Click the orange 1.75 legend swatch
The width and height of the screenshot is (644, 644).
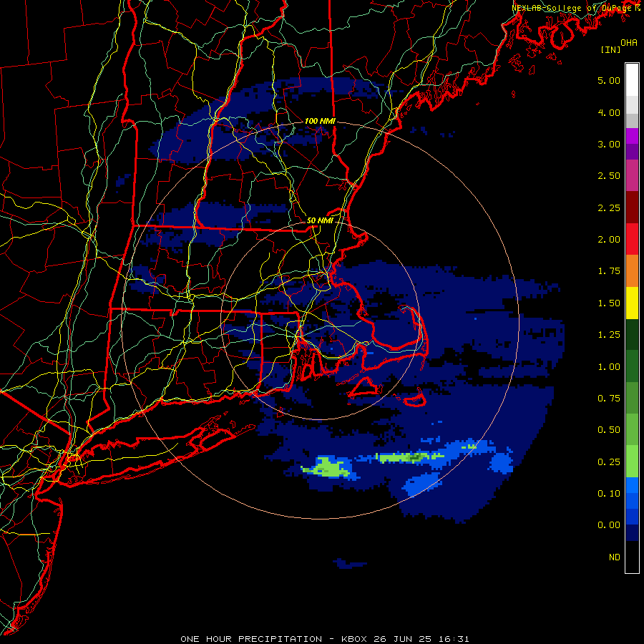pyautogui.click(x=632, y=271)
